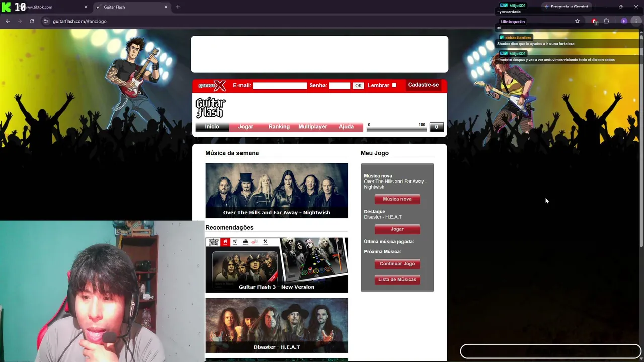The image size is (644, 362).
Task: Open a new browser tab
Action: [178, 7]
